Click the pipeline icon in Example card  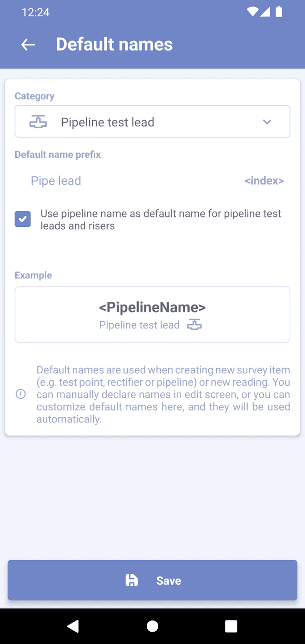(194, 325)
